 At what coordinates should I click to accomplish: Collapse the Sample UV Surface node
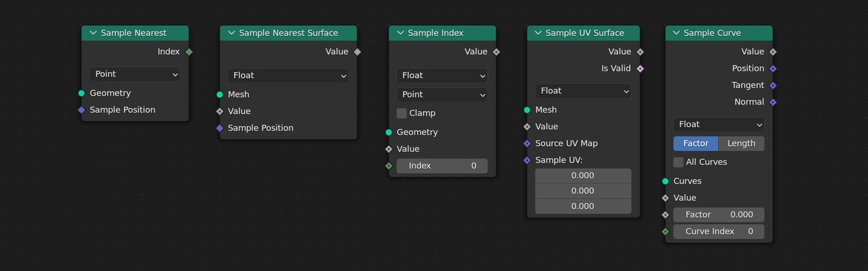538,33
